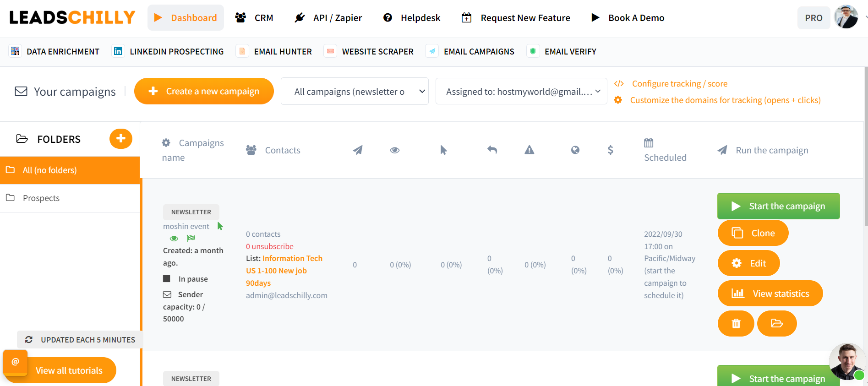Open Email Hunter tool

[x=274, y=51]
